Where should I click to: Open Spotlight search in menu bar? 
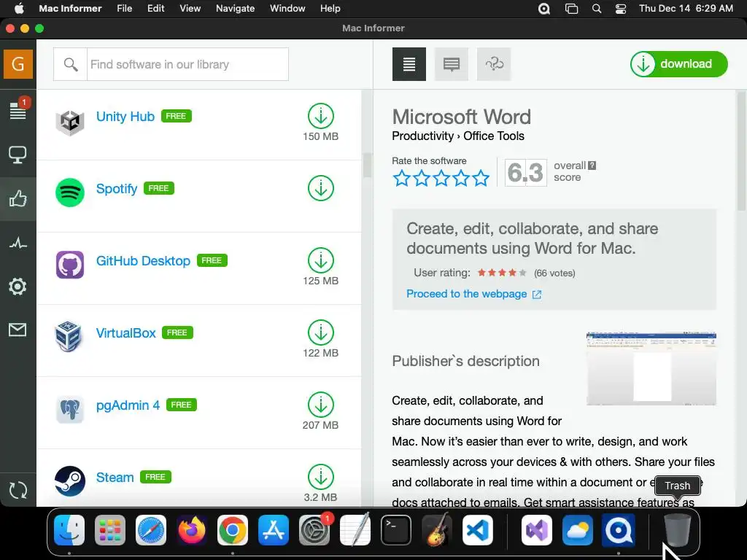coord(597,9)
